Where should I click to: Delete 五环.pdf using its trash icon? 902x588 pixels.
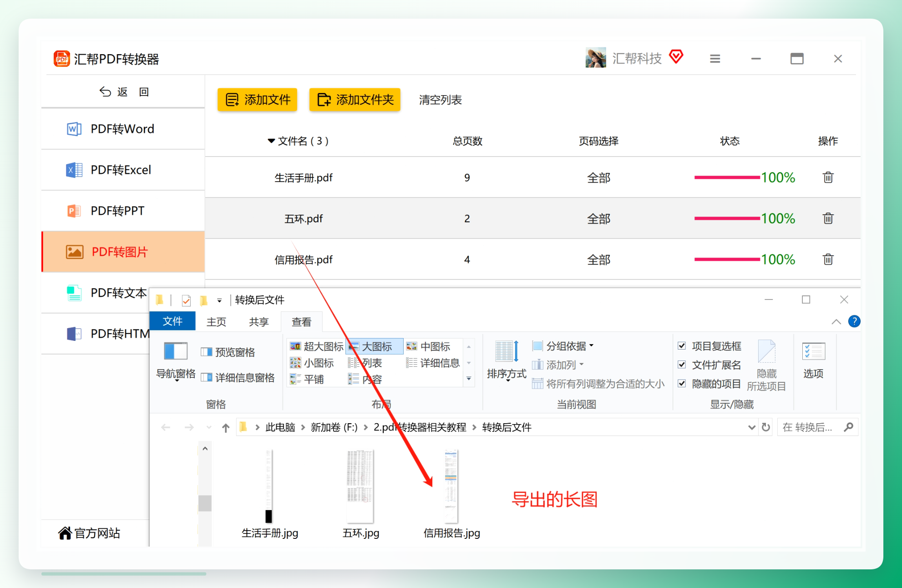pos(828,218)
